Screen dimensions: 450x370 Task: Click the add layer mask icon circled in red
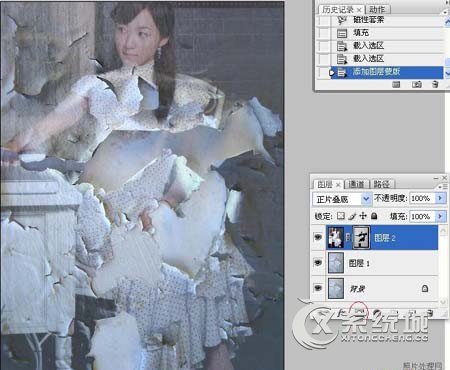click(359, 311)
